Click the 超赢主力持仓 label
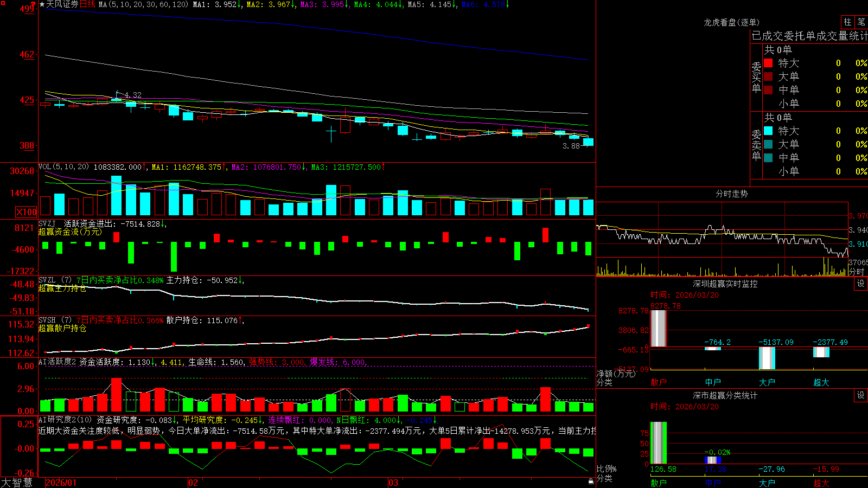868x488 pixels. pyautogui.click(x=62, y=288)
